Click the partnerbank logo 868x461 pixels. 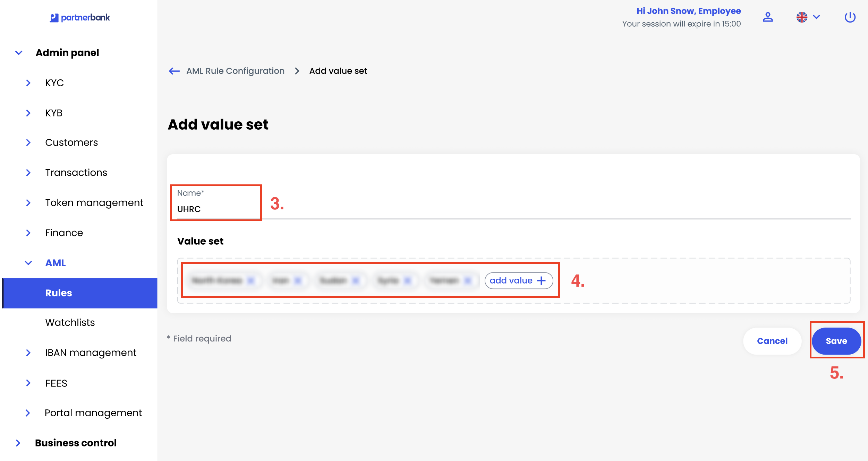click(x=80, y=17)
